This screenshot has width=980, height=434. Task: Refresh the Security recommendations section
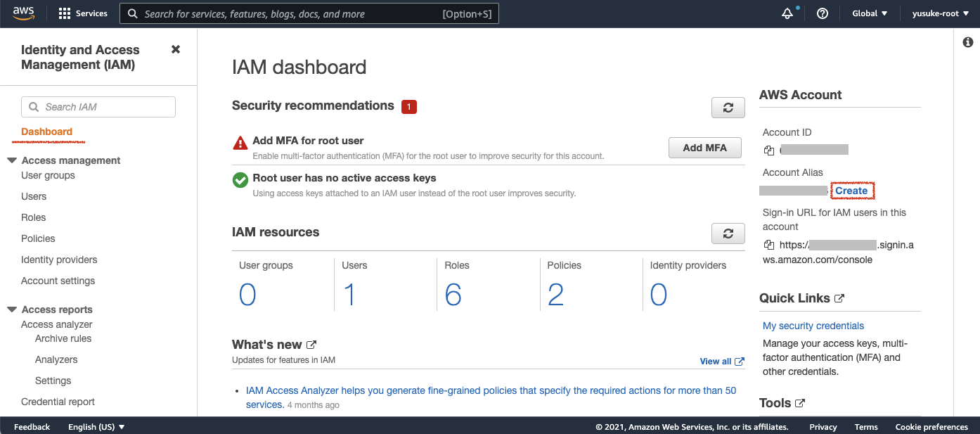pyautogui.click(x=728, y=108)
